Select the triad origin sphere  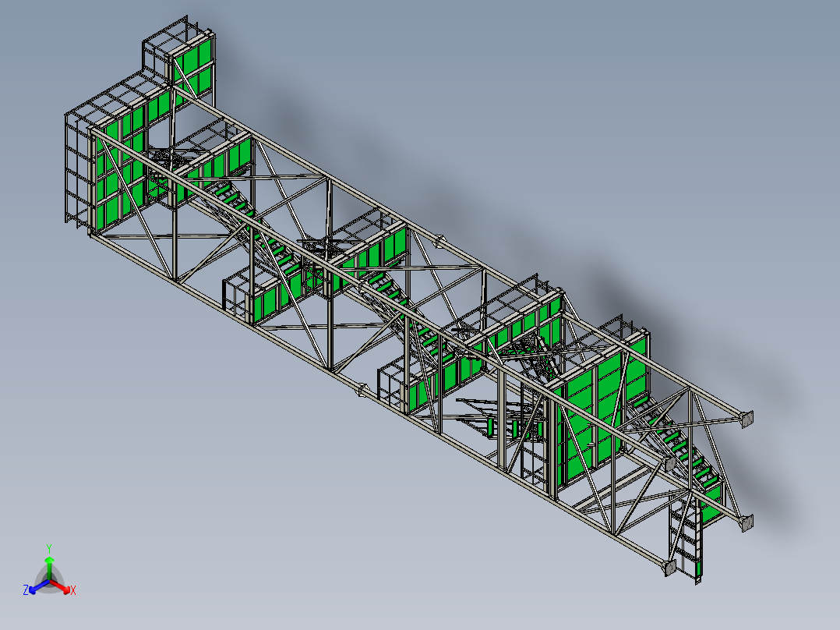(x=49, y=581)
